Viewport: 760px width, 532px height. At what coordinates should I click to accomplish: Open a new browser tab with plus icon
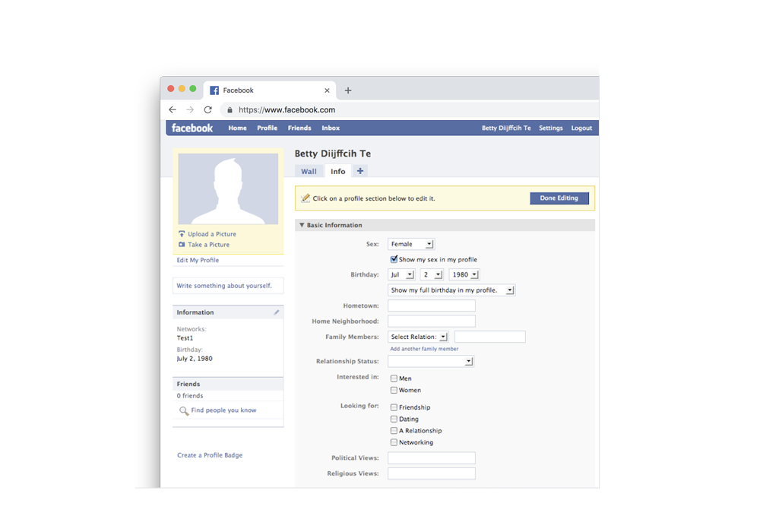click(x=348, y=90)
